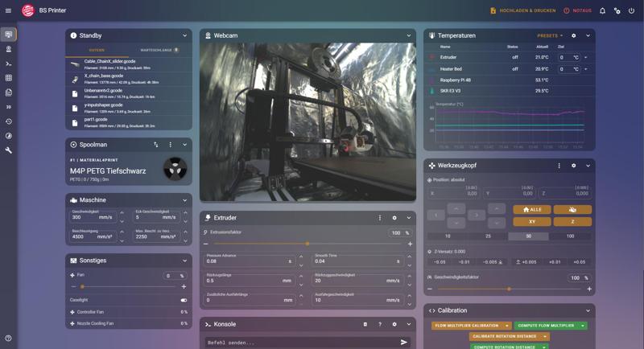Adjust the Extrusionsfaktor slider
The height and width of the screenshot is (349, 644).
[x=308, y=244]
